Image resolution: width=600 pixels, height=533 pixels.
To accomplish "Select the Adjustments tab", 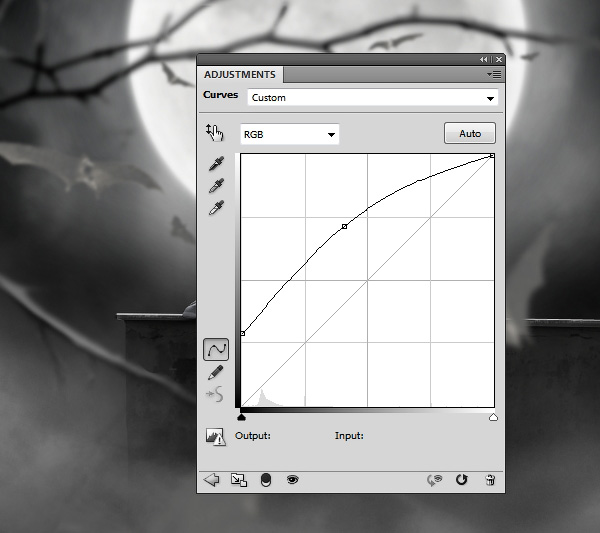I will click(x=240, y=74).
